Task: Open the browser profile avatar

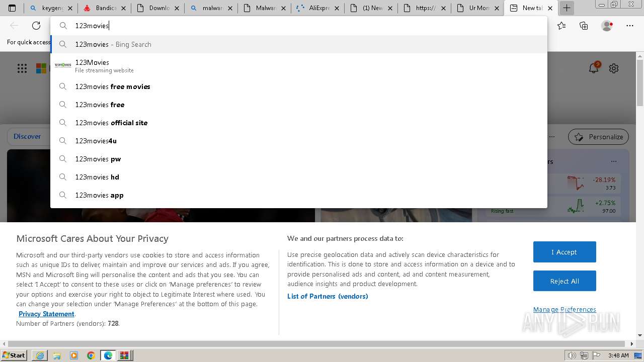Action: coord(607,26)
